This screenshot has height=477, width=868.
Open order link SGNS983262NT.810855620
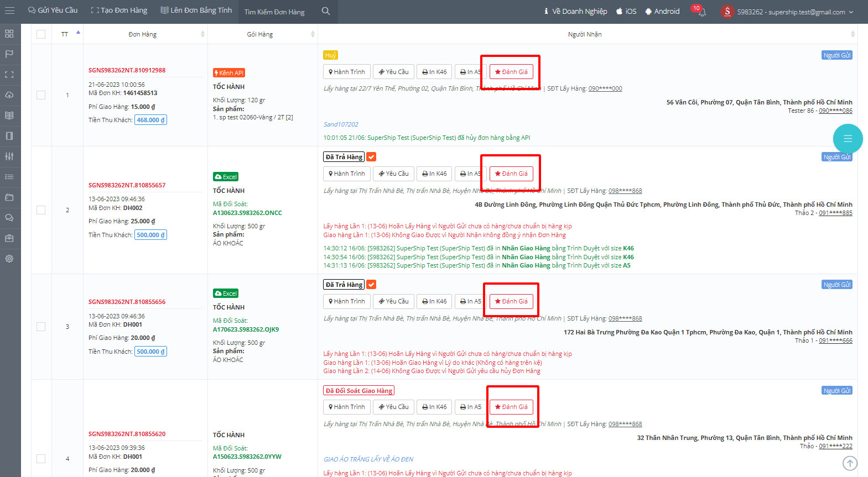point(127,434)
